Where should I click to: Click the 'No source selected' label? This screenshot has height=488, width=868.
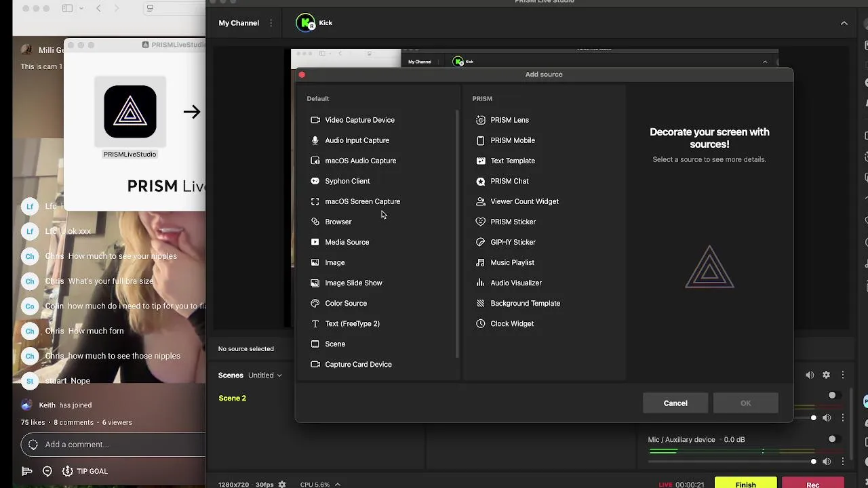246,349
